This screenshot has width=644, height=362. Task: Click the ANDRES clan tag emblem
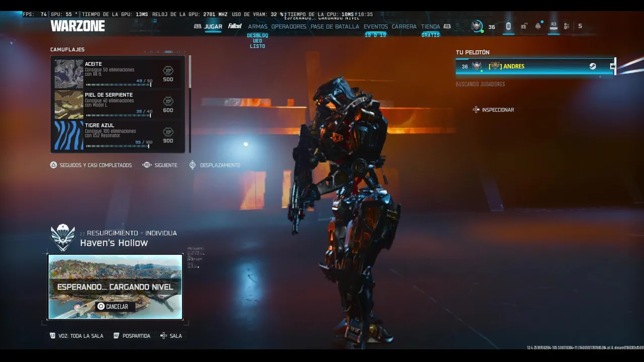tap(496, 66)
